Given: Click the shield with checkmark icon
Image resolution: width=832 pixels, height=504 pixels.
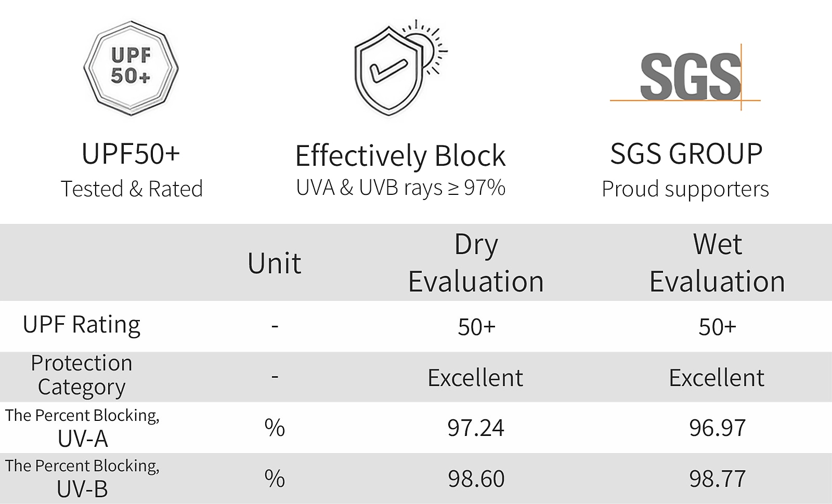Looking at the screenshot, I should point(389,71).
